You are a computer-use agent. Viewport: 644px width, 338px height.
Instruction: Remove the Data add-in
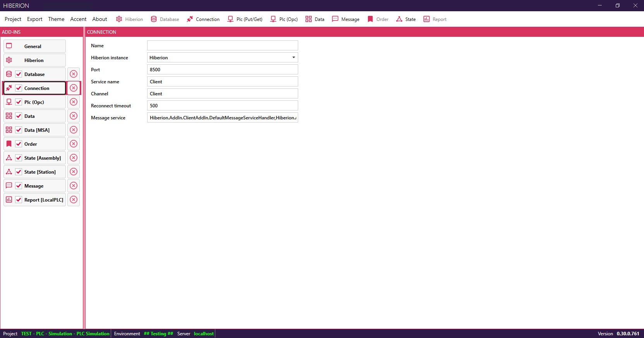coord(74,116)
